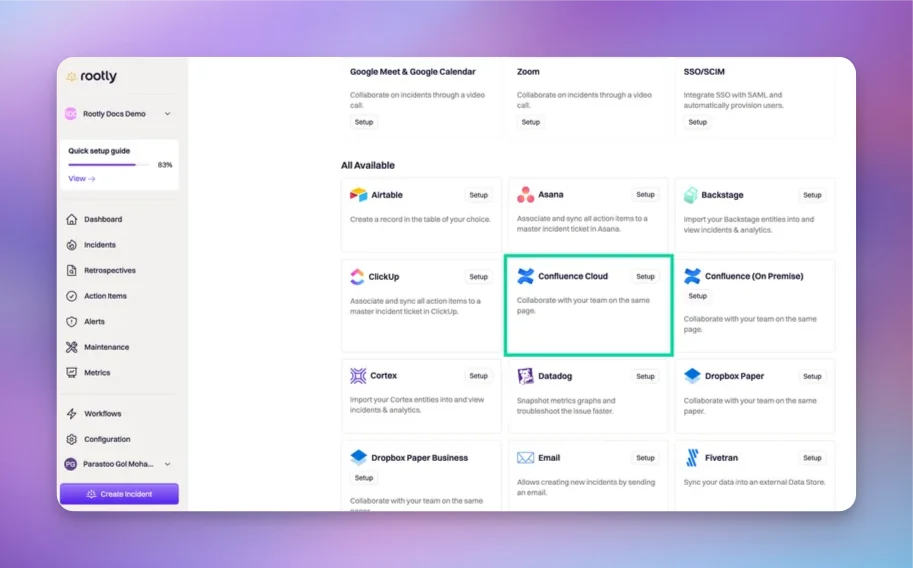Click the 83% progress value
Screen dimensions: 913x568
pos(165,165)
